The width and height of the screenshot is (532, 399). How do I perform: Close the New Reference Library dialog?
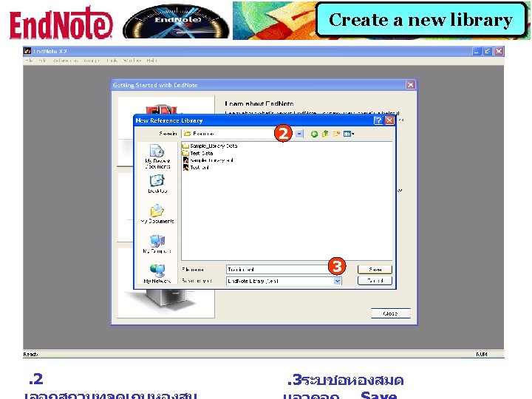(389, 120)
